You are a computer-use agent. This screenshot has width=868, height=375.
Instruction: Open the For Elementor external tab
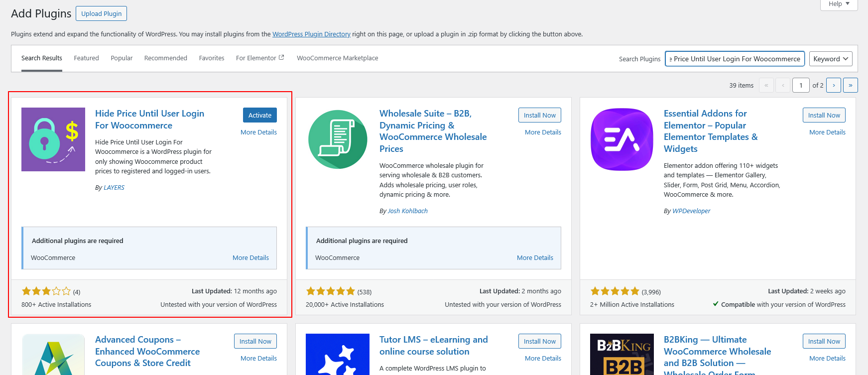point(259,58)
